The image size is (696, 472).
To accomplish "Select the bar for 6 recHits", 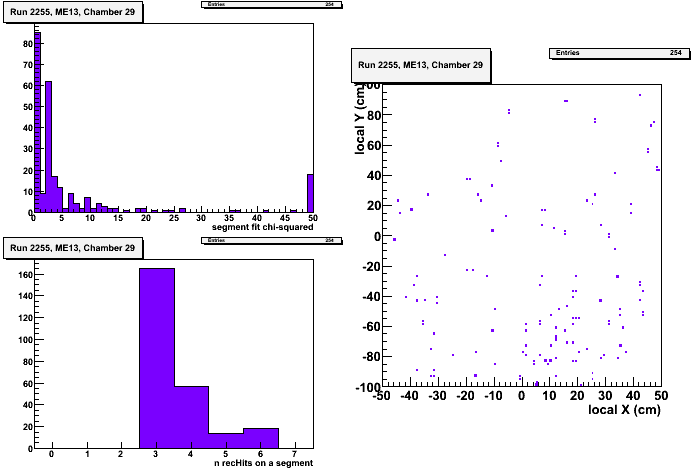I will point(261,438).
